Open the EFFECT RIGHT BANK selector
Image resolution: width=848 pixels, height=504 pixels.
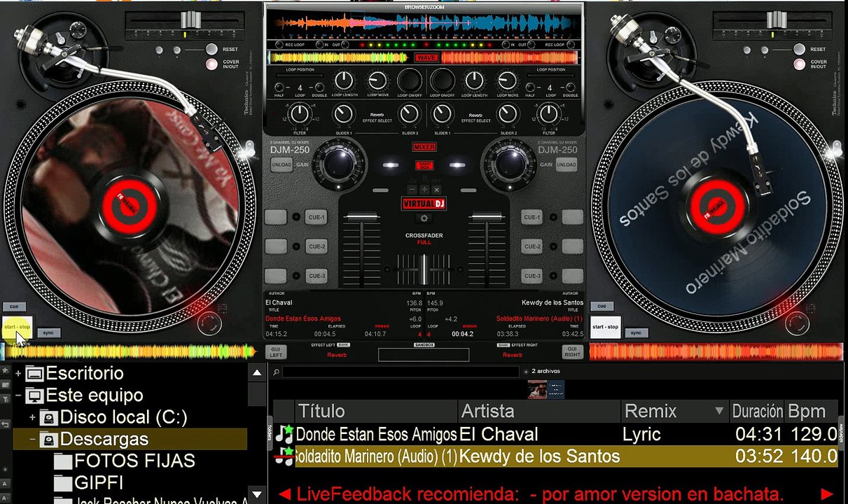503,345
